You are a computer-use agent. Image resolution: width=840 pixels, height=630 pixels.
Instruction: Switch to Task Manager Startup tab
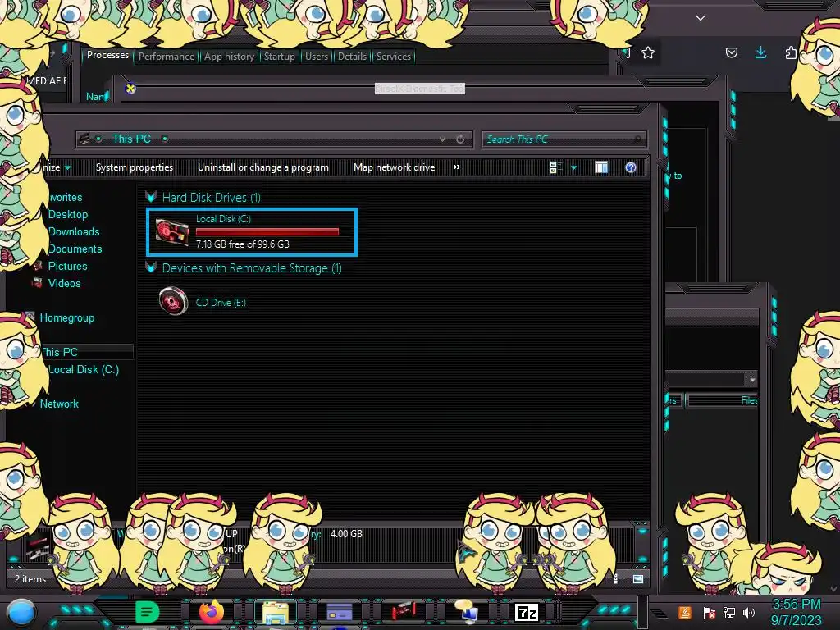pyautogui.click(x=279, y=57)
